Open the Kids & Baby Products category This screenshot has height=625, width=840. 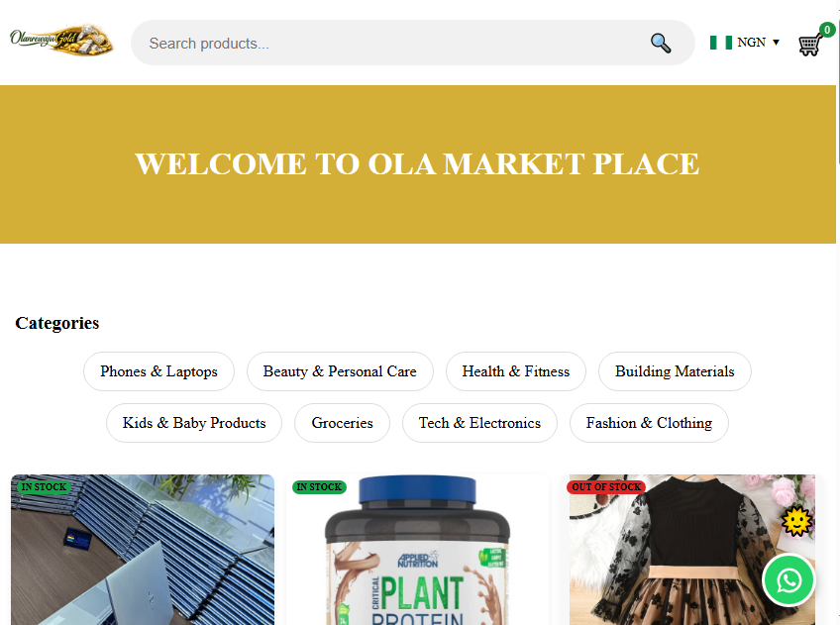click(194, 423)
